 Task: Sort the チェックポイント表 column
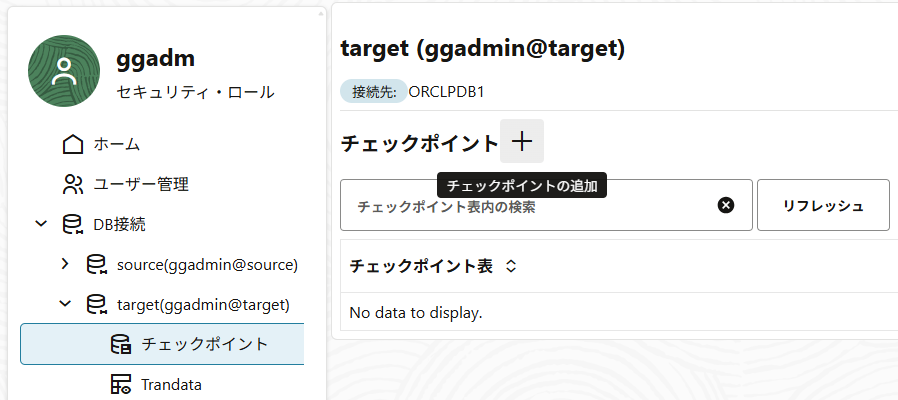(511, 266)
